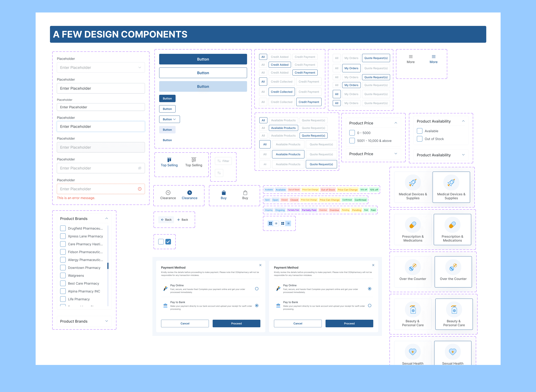Click the filled blue Buy bag icon

pos(224,193)
